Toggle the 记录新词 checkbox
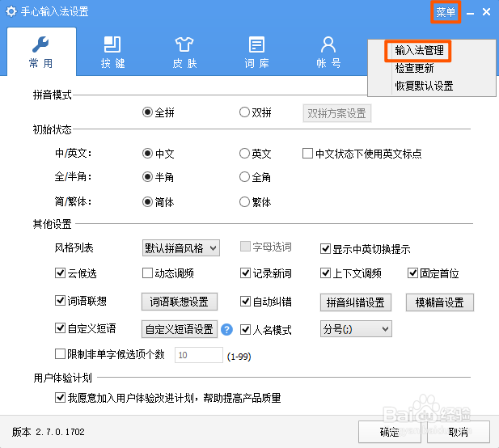This screenshot has width=499, height=448. pyautogui.click(x=245, y=273)
